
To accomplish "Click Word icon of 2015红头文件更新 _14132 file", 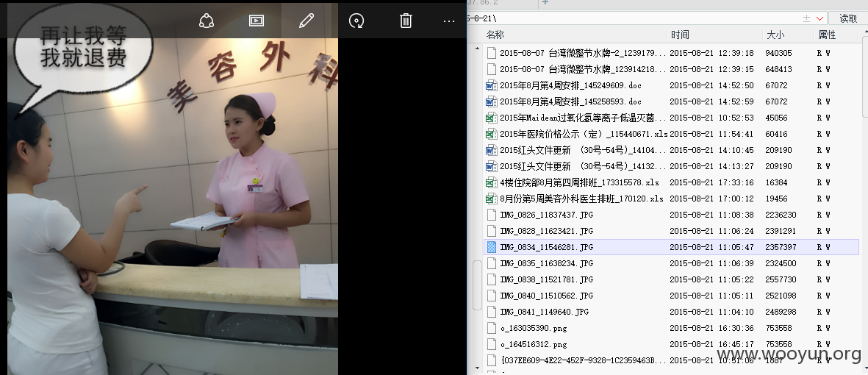I will [x=491, y=166].
